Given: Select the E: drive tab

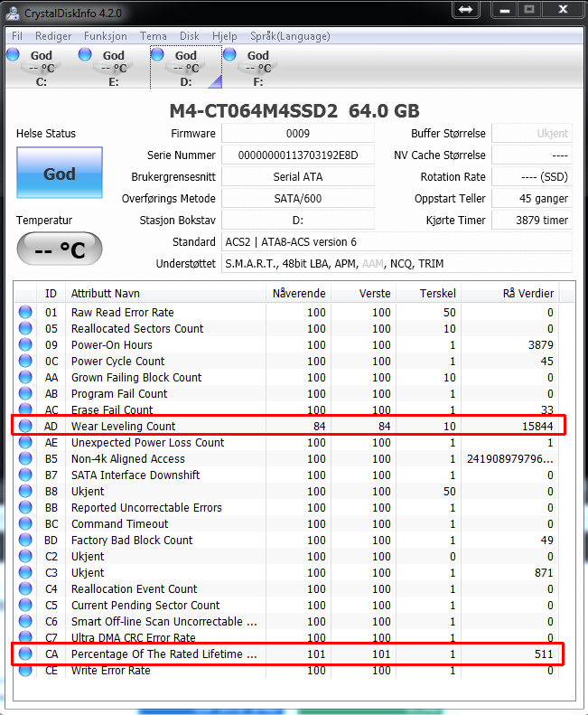Looking at the screenshot, I should [x=114, y=68].
